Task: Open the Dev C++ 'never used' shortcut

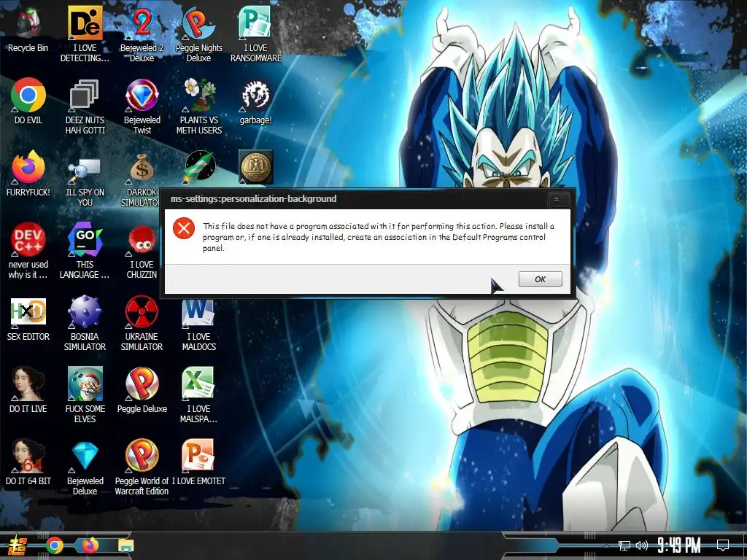Action: [x=28, y=251]
